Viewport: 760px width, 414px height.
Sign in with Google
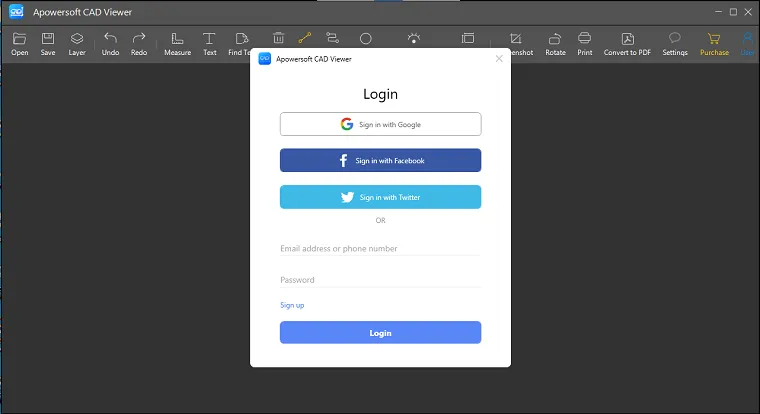click(380, 124)
